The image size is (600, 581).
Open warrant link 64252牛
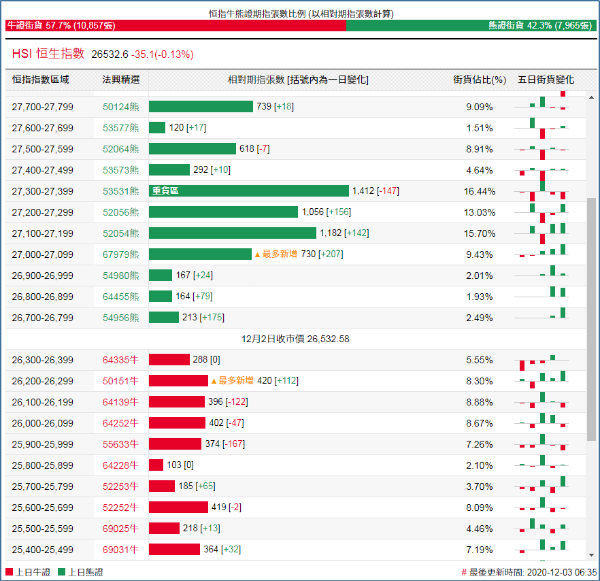(x=120, y=423)
